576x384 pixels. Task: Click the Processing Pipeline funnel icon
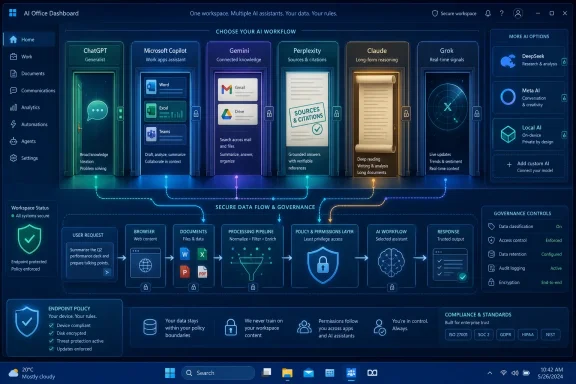coord(251,268)
